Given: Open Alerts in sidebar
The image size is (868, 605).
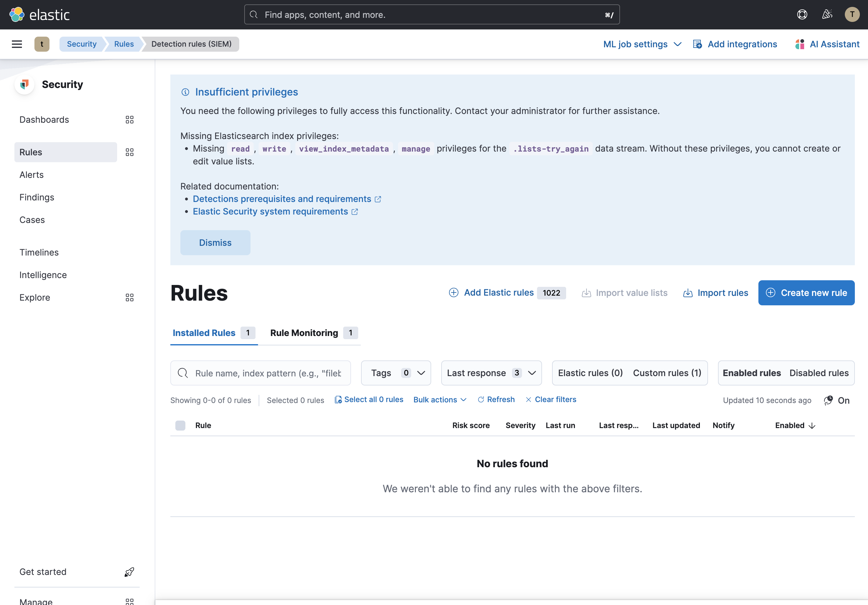Looking at the screenshot, I should tap(31, 175).
